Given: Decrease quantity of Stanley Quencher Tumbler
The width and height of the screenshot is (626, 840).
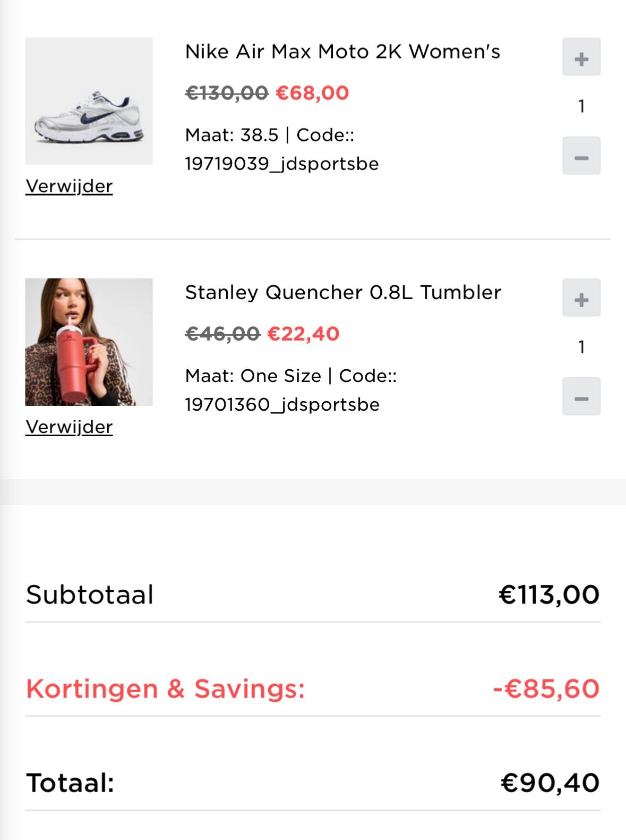Looking at the screenshot, I should [x=581, y=396].
